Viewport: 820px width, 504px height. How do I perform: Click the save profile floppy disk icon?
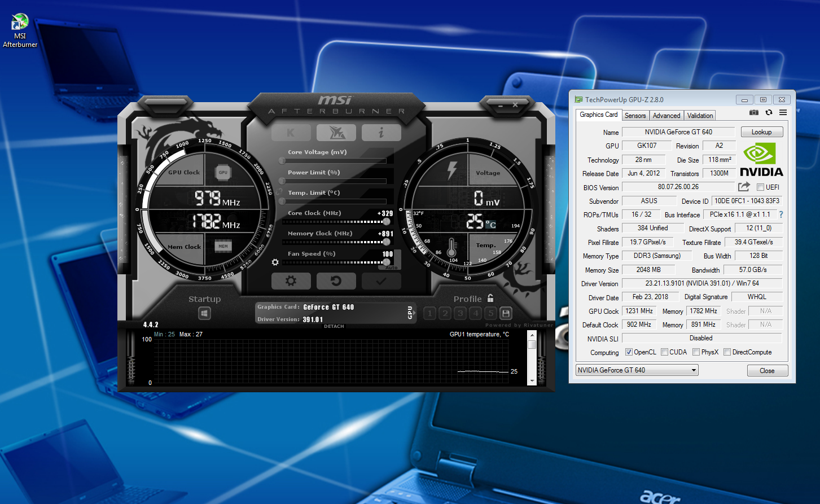pos(506,313)
